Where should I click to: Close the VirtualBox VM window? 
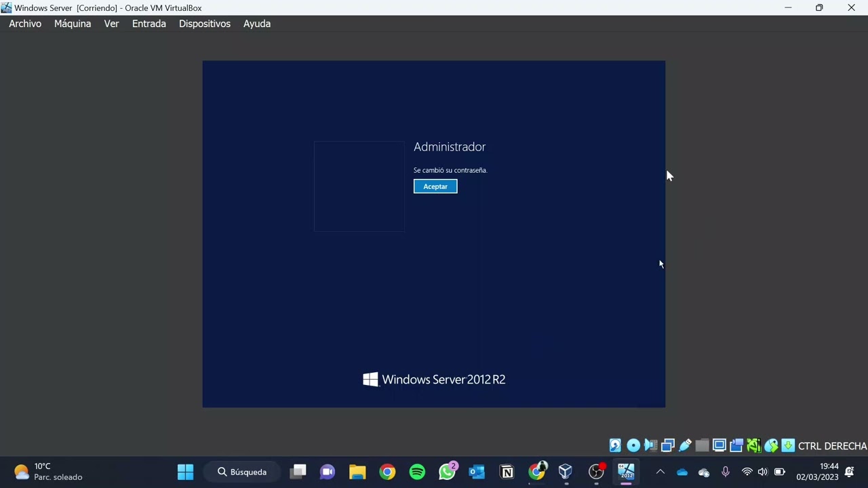tap(851, 7)
